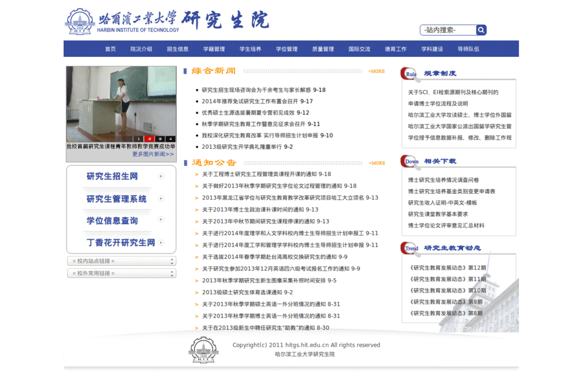The height and width of the screenshot is (372, 588).
Task: Click the search magnifier icon
Action: coord(481,30)
